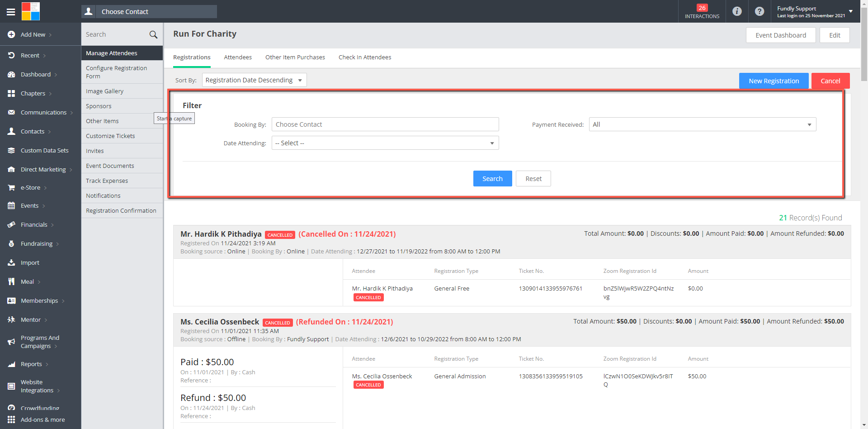This screenshot has height=429, width=868.
Task: Open Configure Registration Form
Action: point(122,72)
